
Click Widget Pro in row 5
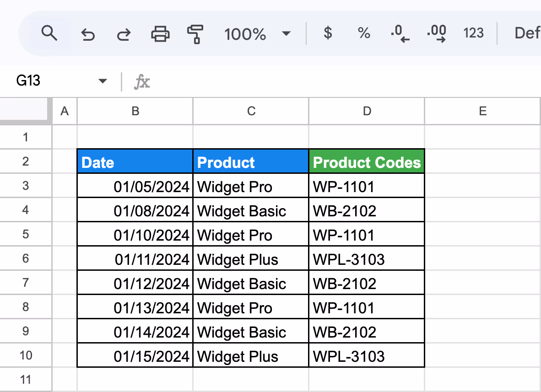coord(251,235)
